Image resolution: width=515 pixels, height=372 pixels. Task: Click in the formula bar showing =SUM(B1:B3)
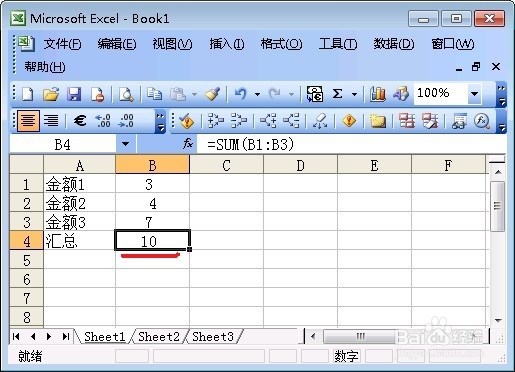tap(352, 144)
